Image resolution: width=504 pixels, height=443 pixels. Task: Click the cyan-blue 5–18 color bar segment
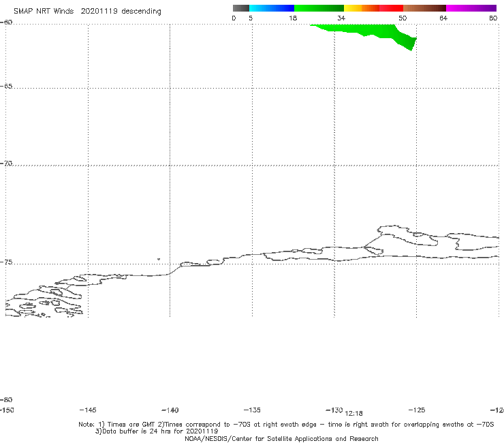pyautogui.click(x=272, y=8)
